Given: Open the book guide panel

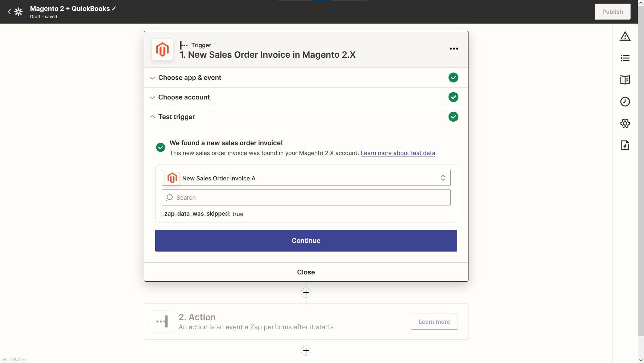Looking at the screenshot, I should [625, 80].
